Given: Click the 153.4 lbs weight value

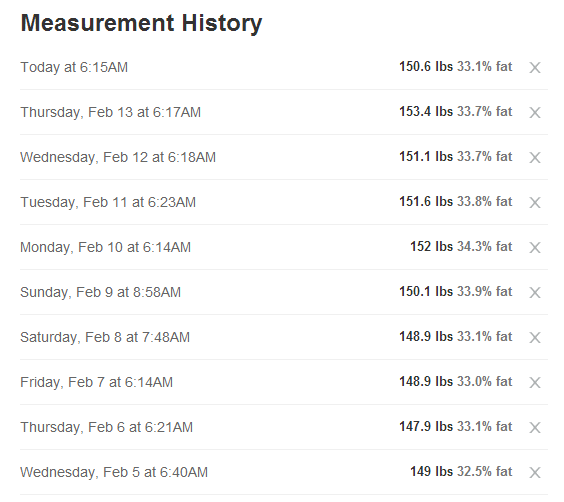Looking at the screenshot, I should (426, 111).
